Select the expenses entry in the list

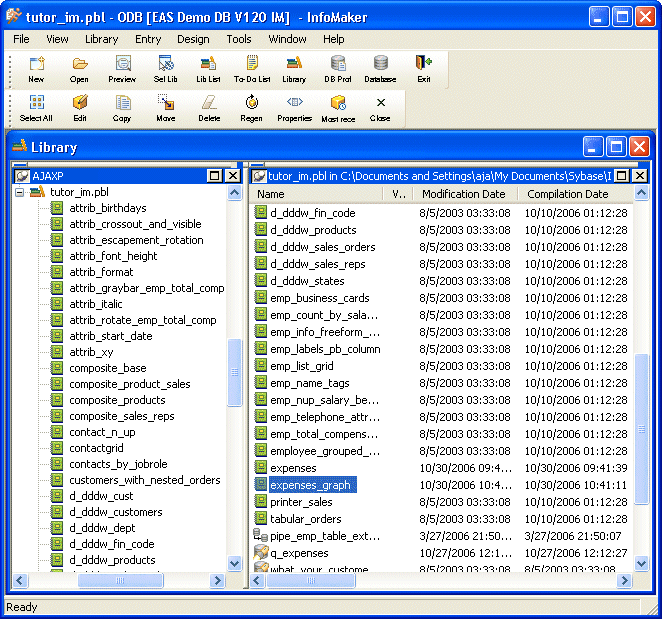[293, 468]
